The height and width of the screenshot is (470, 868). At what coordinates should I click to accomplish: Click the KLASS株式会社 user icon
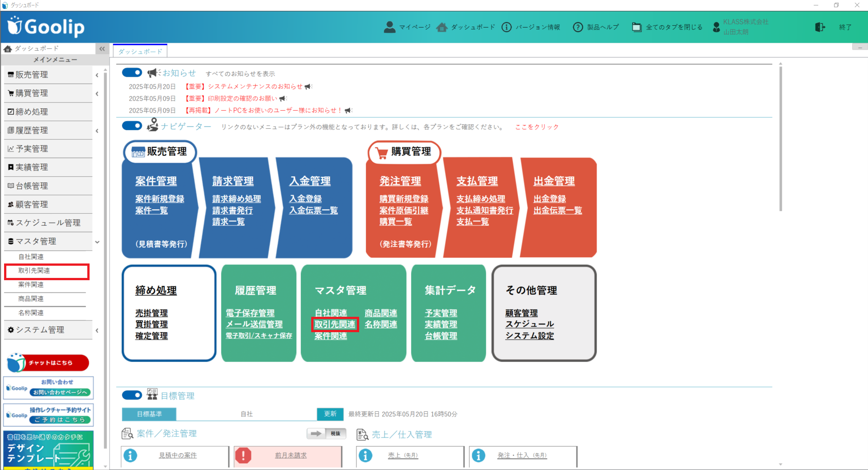716,27
